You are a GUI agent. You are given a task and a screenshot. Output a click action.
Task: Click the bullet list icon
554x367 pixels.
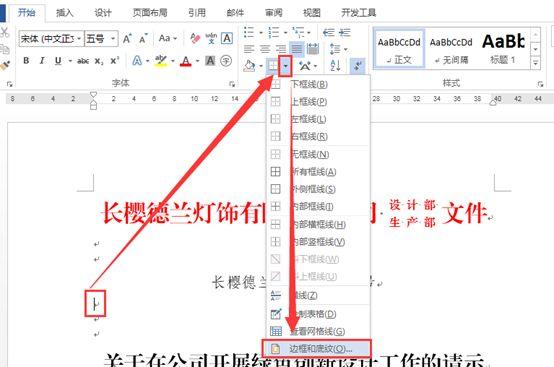click(x=249, y=32)
